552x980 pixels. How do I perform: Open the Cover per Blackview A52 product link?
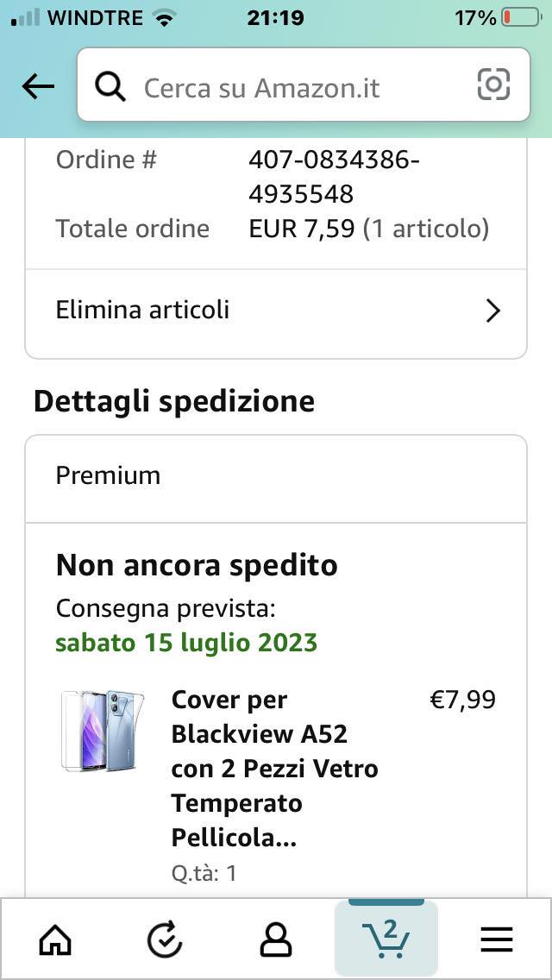tap(274, 768)
